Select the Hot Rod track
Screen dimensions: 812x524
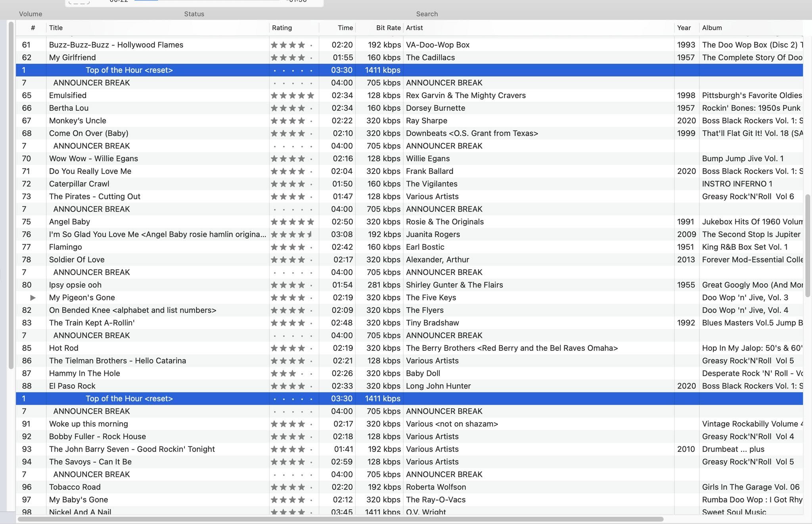409,348
